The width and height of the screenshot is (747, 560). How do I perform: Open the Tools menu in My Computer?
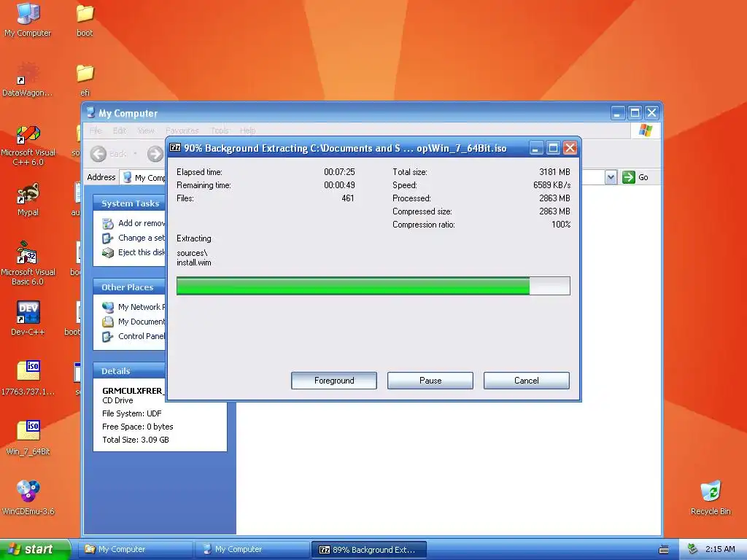(219, 131)
